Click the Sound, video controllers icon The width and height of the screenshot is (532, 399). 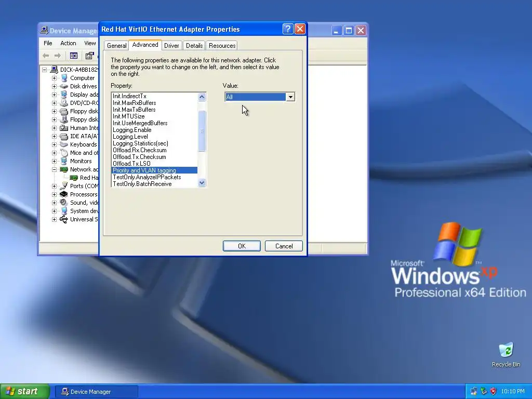tap(64, 203)
